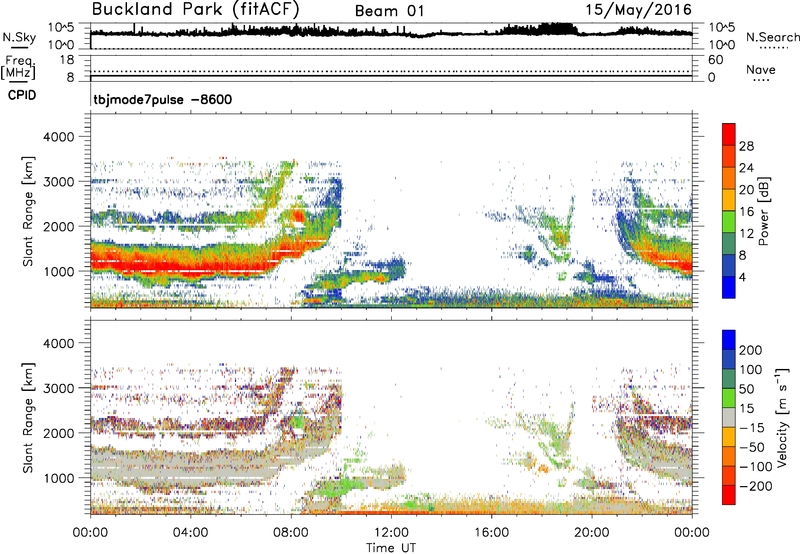Click the "N.Search" legend label
The image size is (800, 554).
click(x=772, y=37)
